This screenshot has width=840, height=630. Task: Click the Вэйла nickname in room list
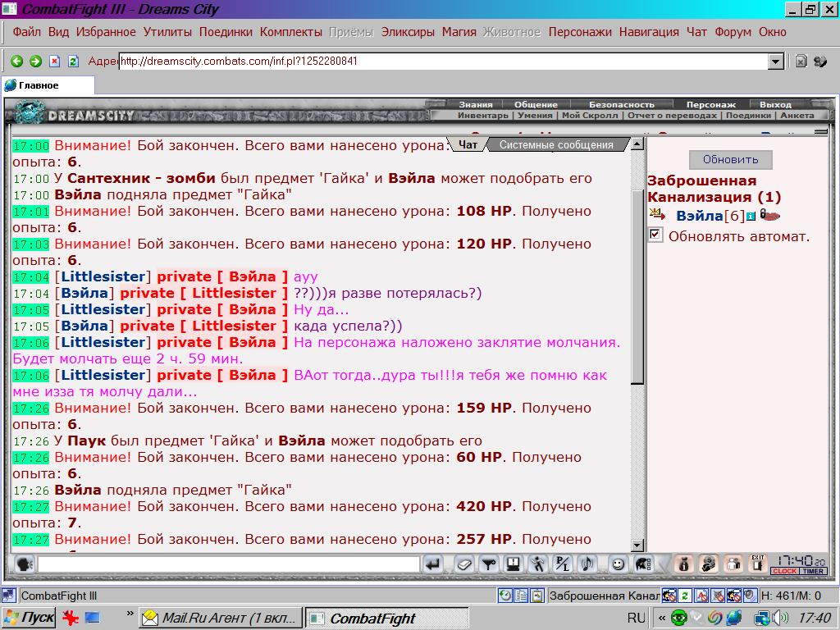tap(700, 216)
